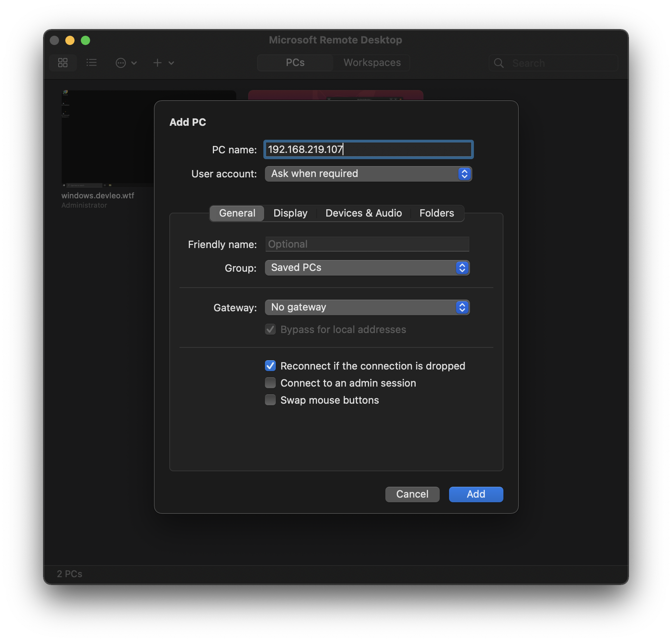Select the red PC thumbnail behind dialog
Image resolution: width=672 pixels, height=642 pixels.
tap(336, 95)
